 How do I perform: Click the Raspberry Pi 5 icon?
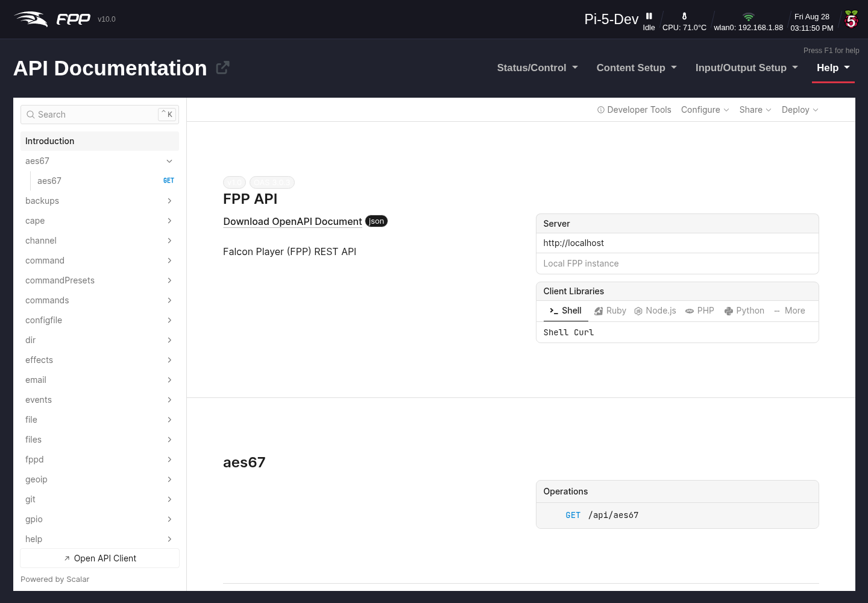[x=851, y=19]
